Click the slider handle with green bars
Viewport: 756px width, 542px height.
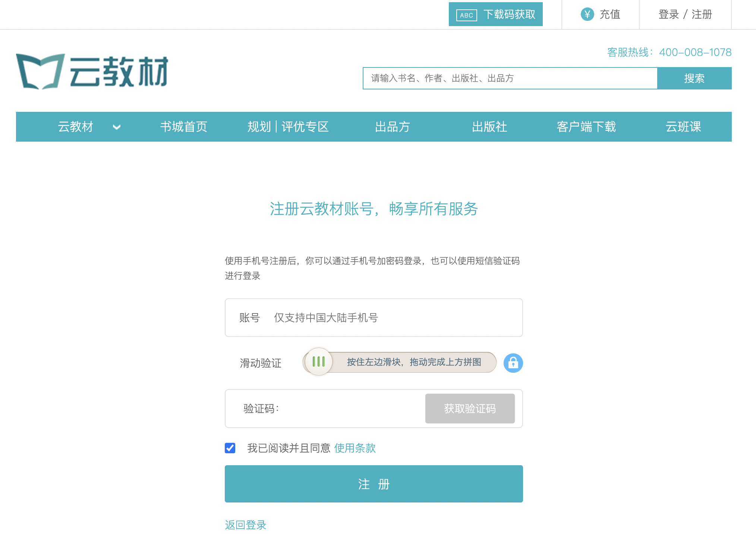(x=318, y=362)
